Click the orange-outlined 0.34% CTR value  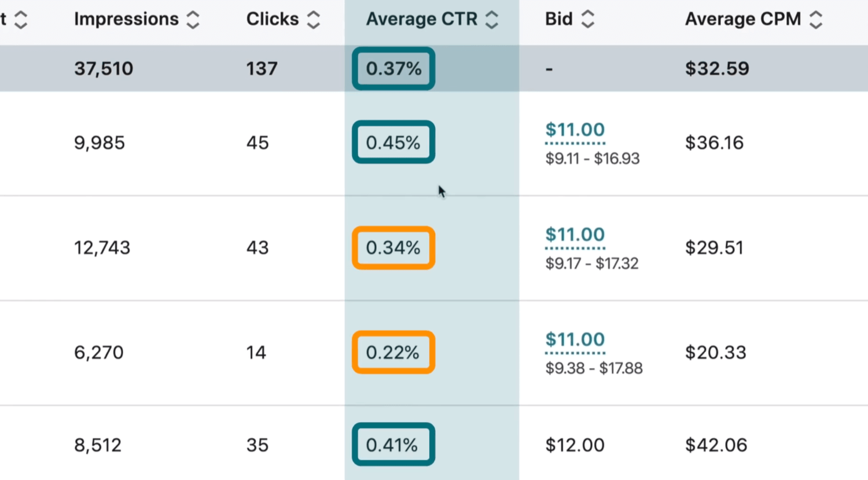pyautogui.click(x=393, y=248)
